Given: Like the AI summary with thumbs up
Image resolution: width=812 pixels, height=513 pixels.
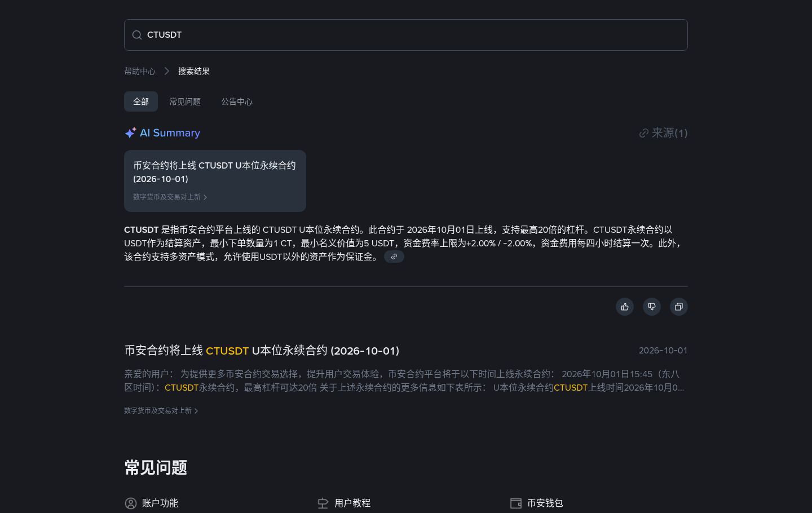Looking at the screenshot, I should coord(625,307).
